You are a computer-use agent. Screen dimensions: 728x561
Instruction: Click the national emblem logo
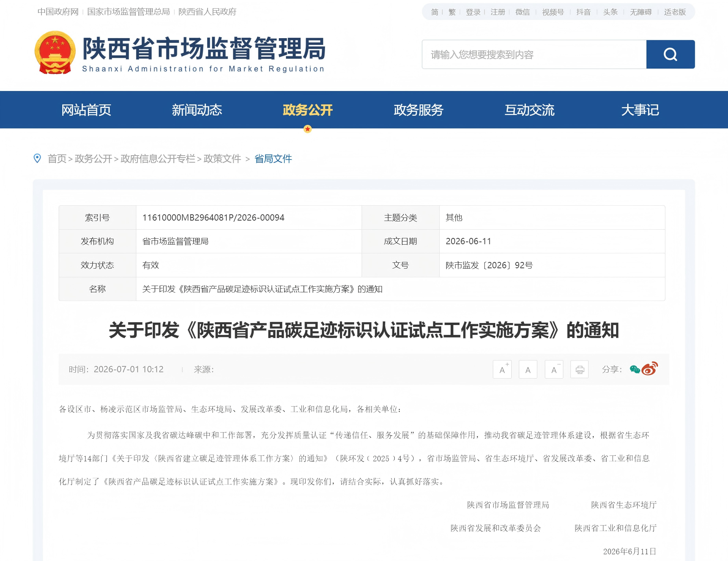55,52
